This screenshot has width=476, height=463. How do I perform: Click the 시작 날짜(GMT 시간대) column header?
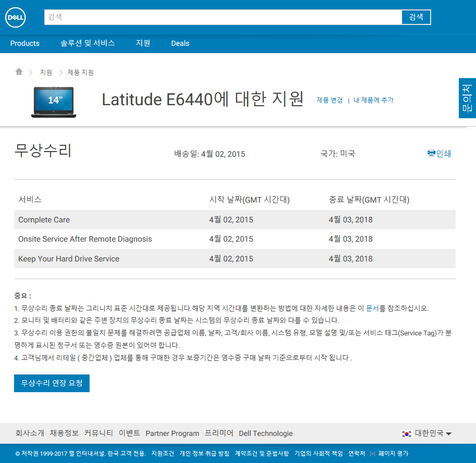tap(249, 200)
